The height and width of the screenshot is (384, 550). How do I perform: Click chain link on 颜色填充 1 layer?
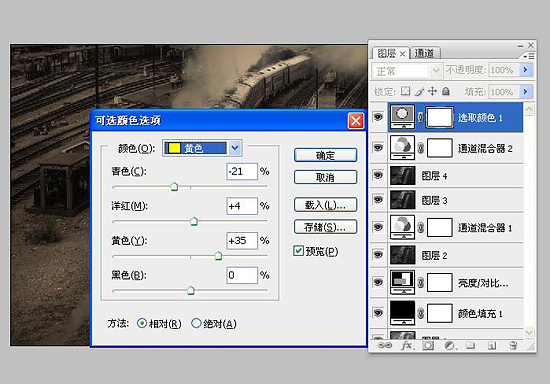tap(421, 313)
